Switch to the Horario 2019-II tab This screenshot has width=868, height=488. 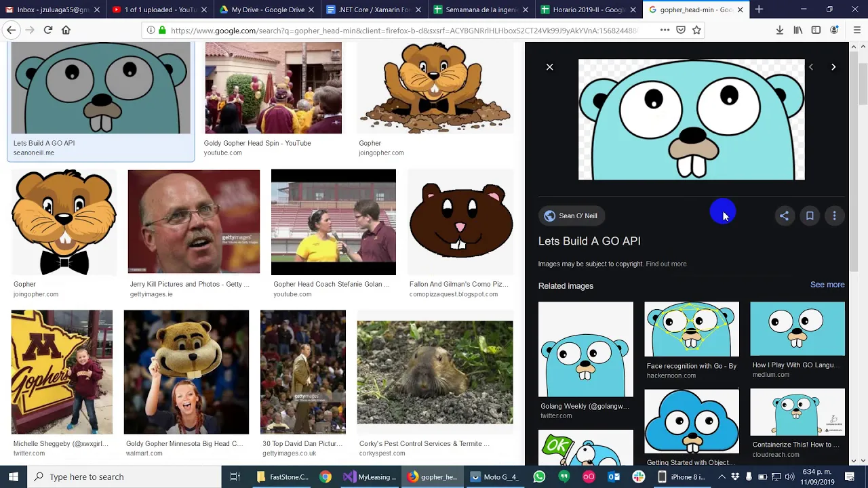[x=588, y=9]
